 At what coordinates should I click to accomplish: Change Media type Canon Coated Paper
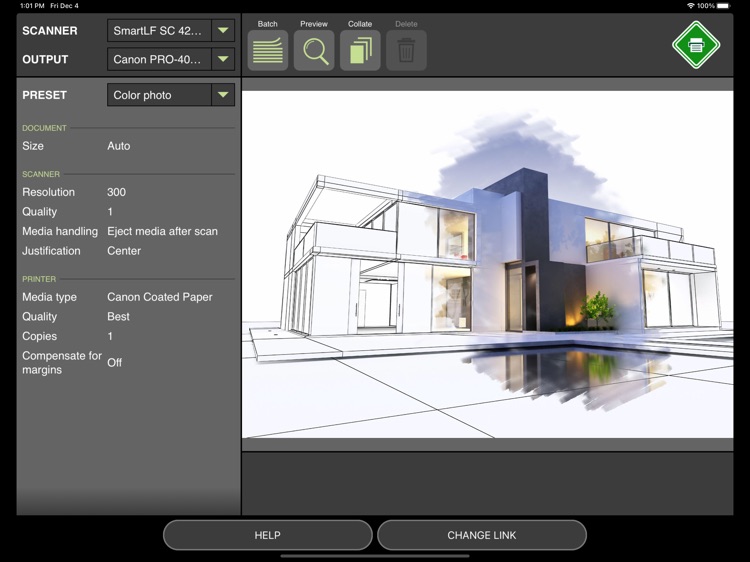click(x=160, y=297)
